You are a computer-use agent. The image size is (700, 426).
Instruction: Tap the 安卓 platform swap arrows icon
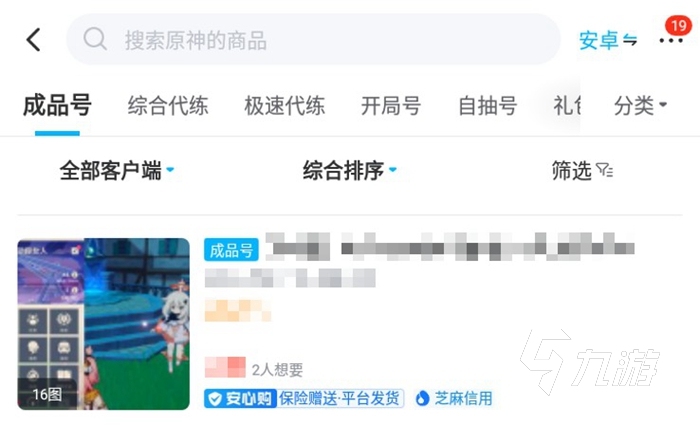point(630,40)
